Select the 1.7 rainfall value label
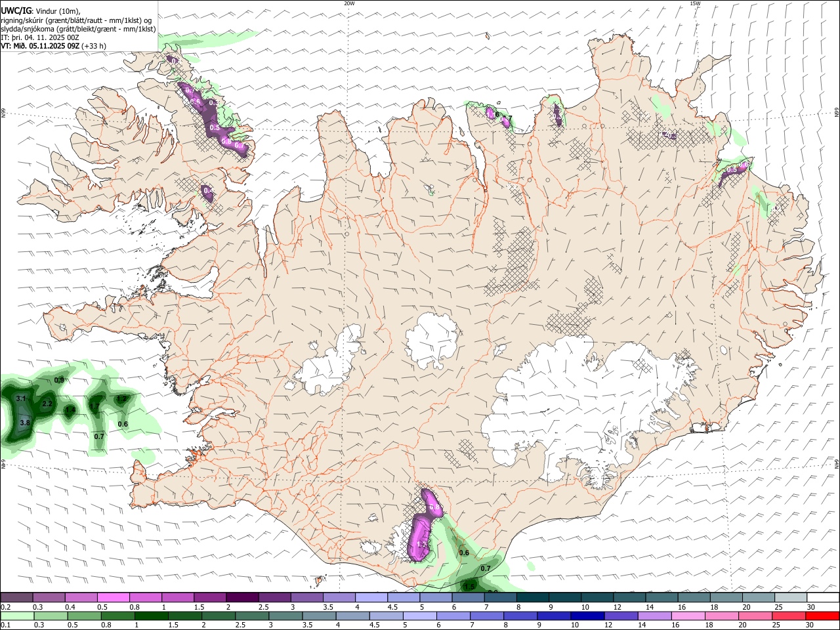This screenshot has width=840, height=630. tap(94, 406)
